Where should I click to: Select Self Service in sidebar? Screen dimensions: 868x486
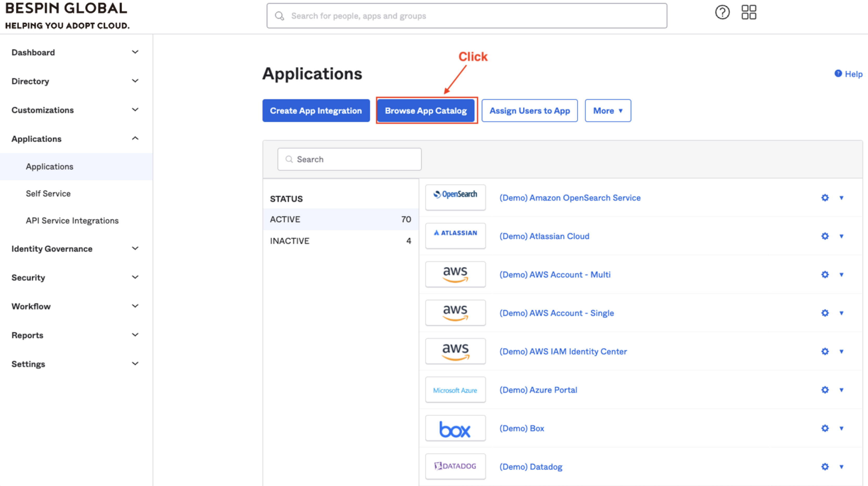tap(48, 194)
